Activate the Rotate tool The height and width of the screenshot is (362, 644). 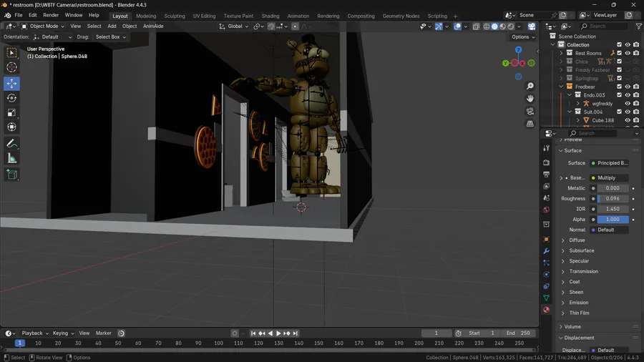click(12, 98)
